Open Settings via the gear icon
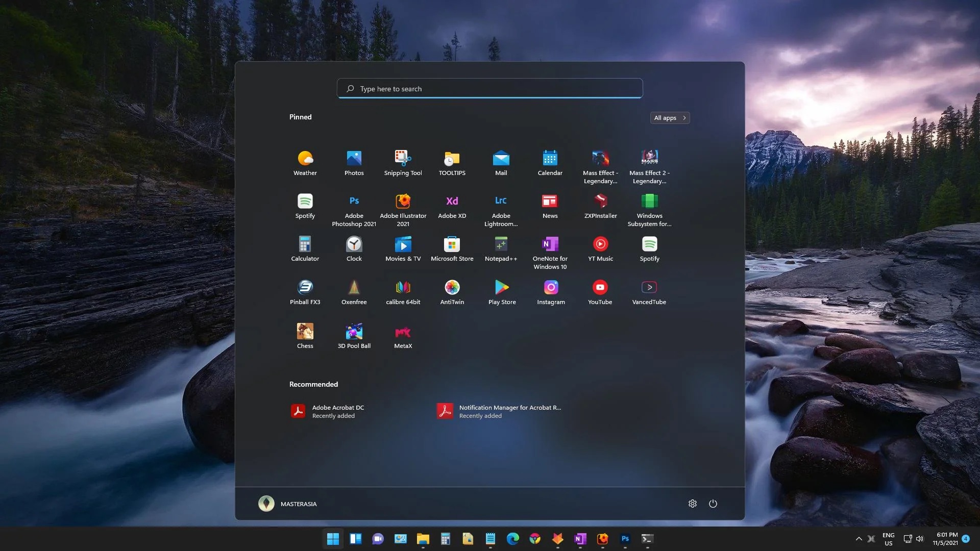The height and width of the screenshot is (551, 980). click(693, 504)
